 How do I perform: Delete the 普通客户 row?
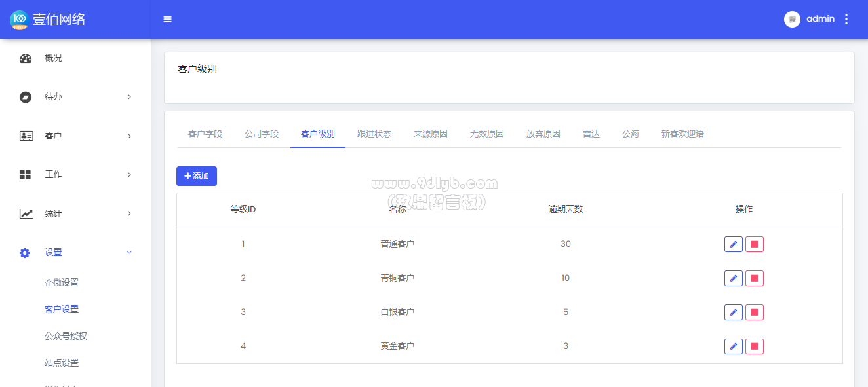[x=755, y=244]
